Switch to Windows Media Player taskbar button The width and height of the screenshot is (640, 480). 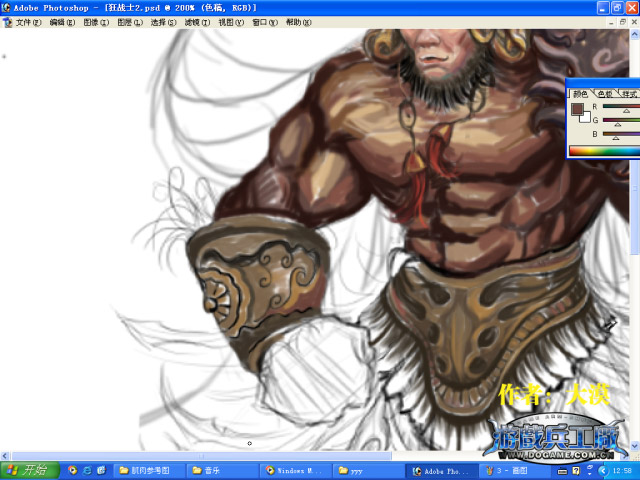tap(295, 471)
